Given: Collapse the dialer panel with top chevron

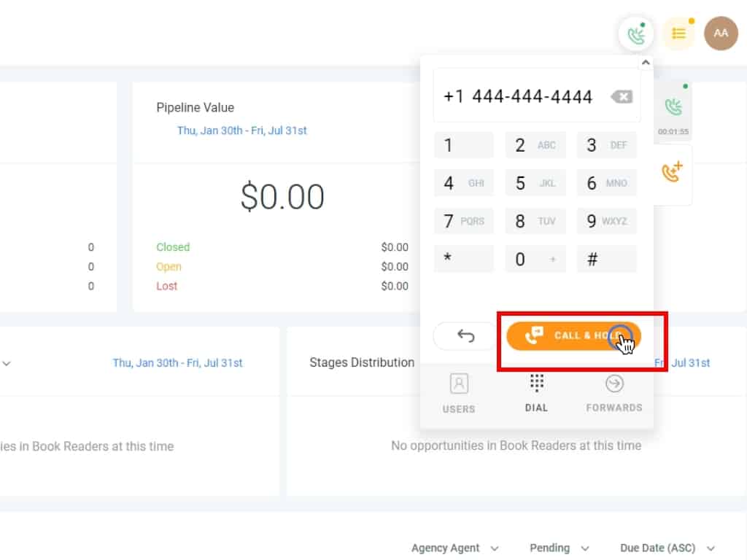Looking at the screenshot, I should point(645,63).
